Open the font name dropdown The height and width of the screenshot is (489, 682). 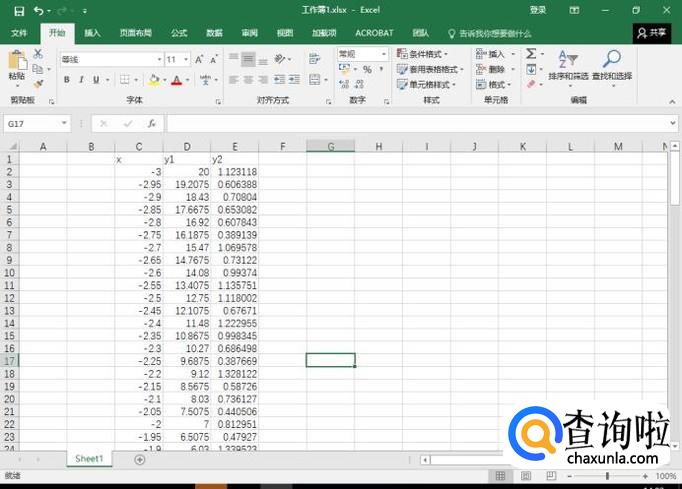(x=160, y=60)
